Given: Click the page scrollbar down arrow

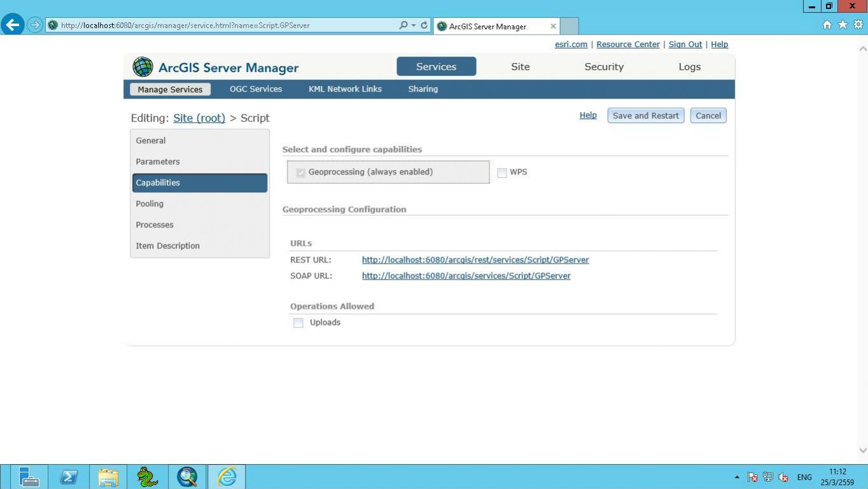Looking at the screenshot, I should tap(863, 450).
